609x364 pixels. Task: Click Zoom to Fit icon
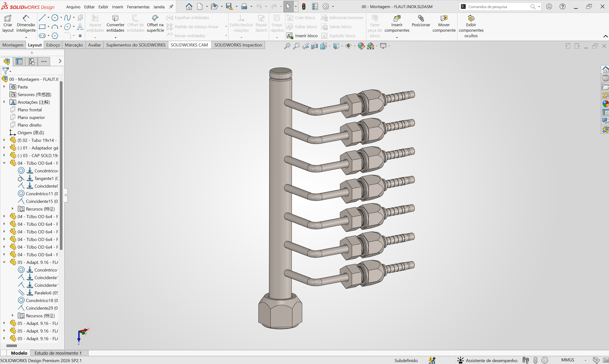coord(287,46)
